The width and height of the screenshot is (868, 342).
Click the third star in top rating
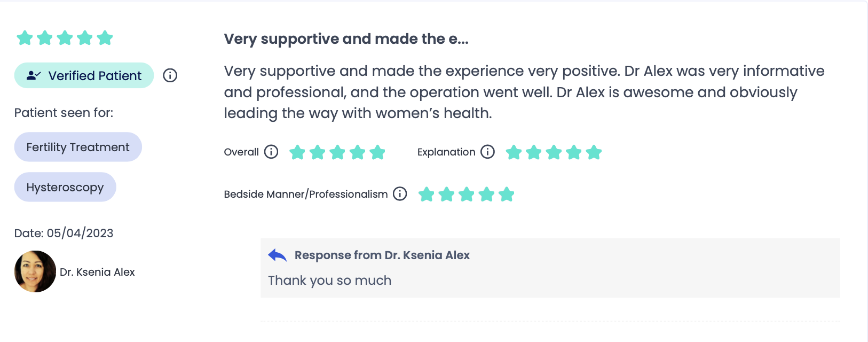65,38
